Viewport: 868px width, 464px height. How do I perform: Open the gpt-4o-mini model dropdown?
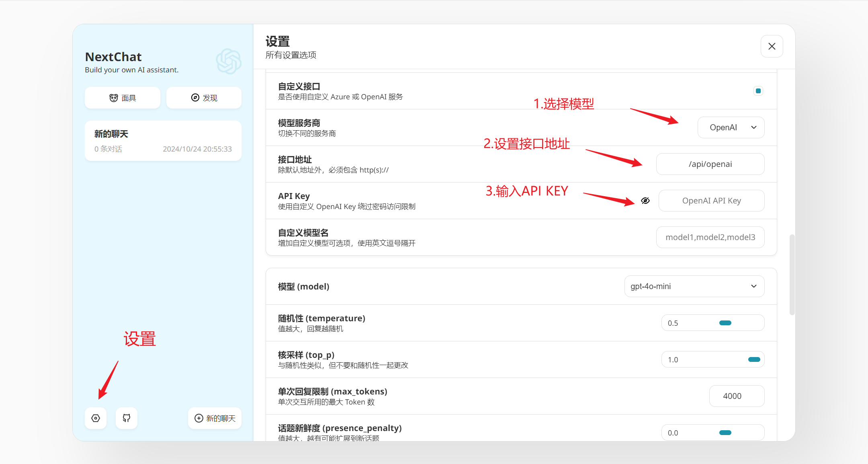click(x=694, y=286)
